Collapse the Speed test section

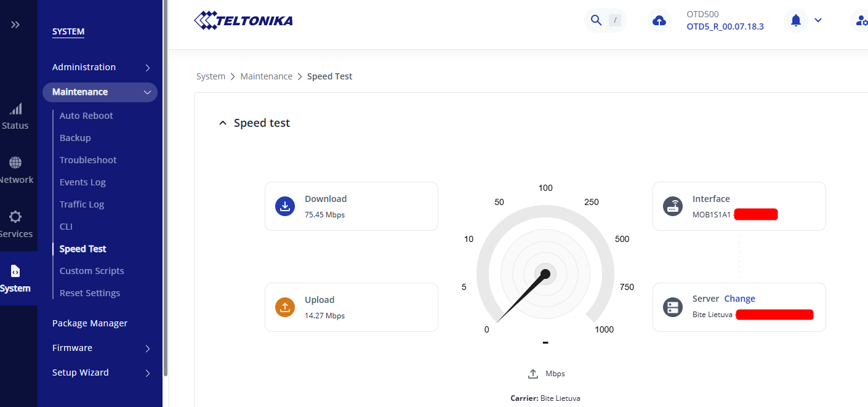point(222,122)
